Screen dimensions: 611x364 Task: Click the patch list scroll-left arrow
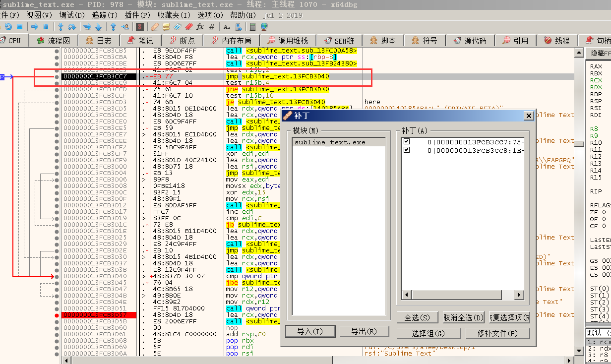407,295
